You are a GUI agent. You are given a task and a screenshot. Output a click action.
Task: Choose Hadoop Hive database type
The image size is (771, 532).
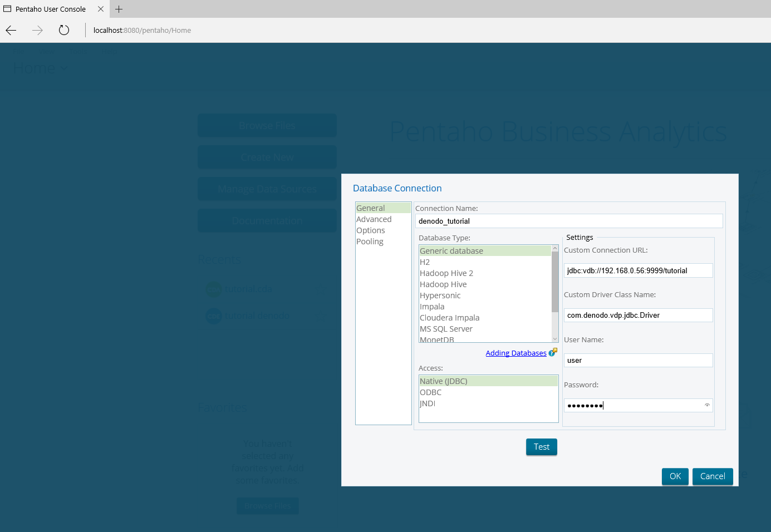pyautogui.click(x=485, y=284)
